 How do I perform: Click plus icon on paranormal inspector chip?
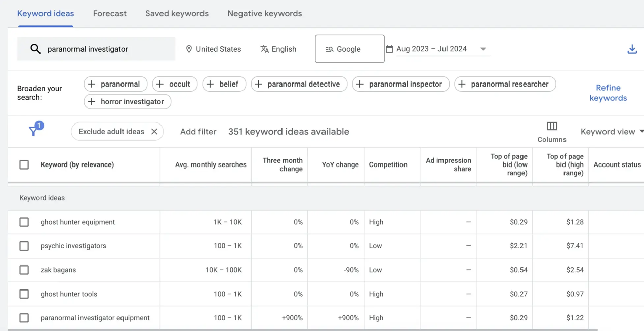pyautogui.click(x=360, y=84)
